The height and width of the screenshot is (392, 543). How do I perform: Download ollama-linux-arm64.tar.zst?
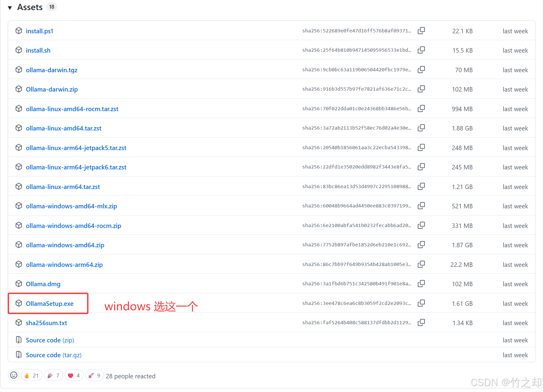click(63, 187)
